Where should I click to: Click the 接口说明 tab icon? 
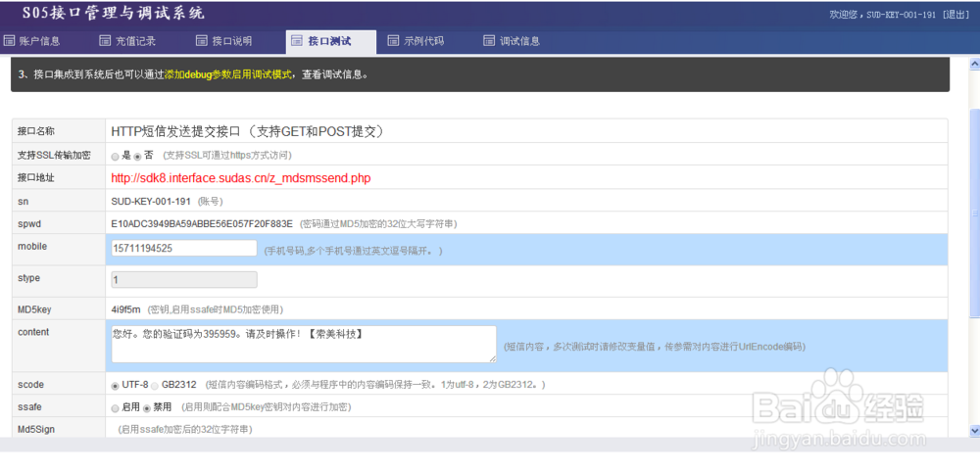pos(201,41)
